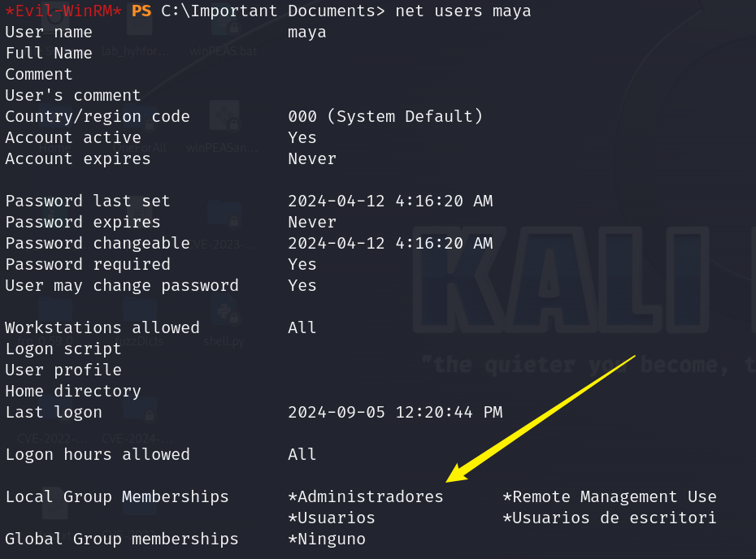Select the winPEASan desktop icon
Screen dimensions: 756x559
tap(224, 117)
